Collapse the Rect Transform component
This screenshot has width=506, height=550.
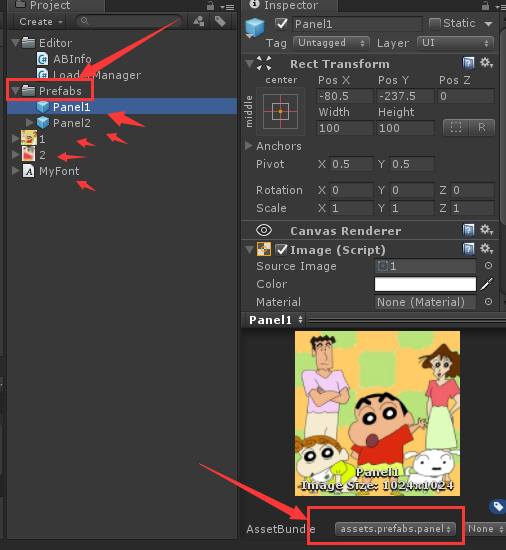point(249,64)
